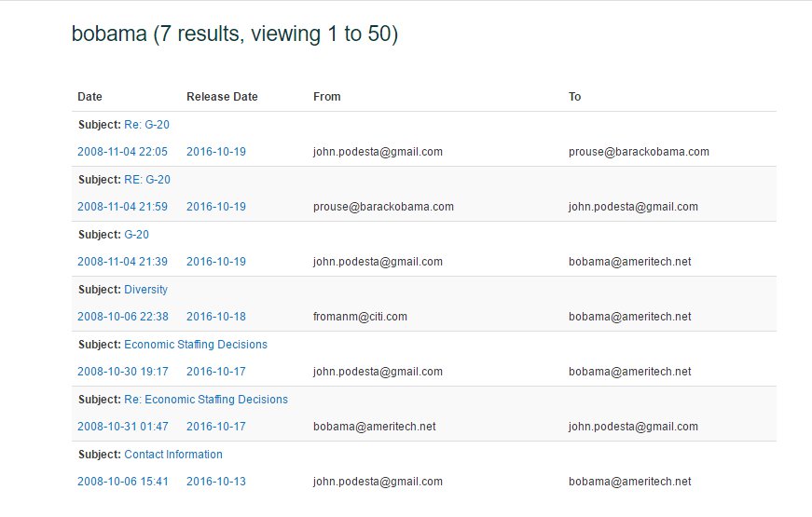Click the date 2008-10-31 01:47

tap(123, 426)
